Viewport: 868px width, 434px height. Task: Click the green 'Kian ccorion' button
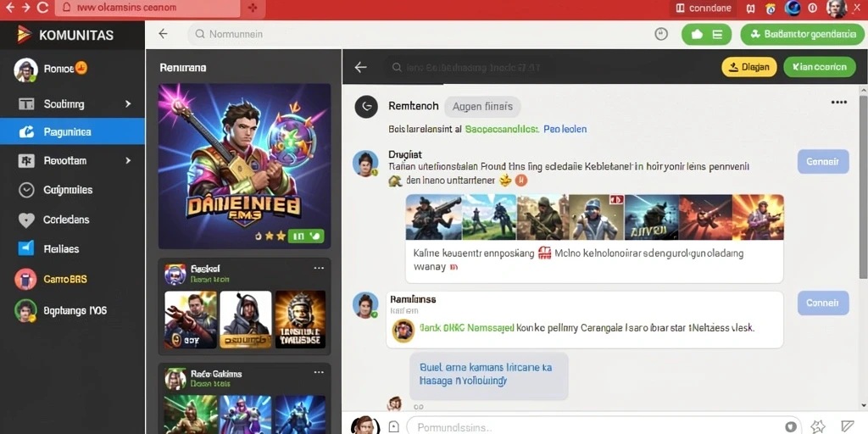(x=820, y=67)
